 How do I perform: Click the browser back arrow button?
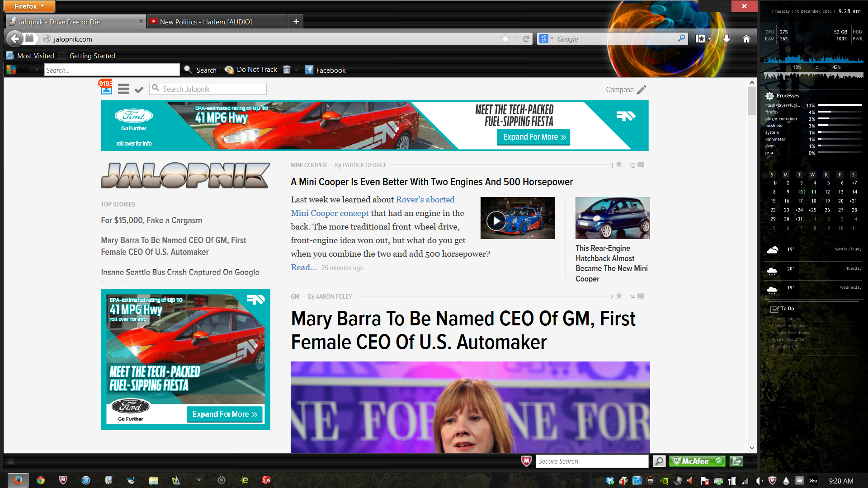(15, 39)
